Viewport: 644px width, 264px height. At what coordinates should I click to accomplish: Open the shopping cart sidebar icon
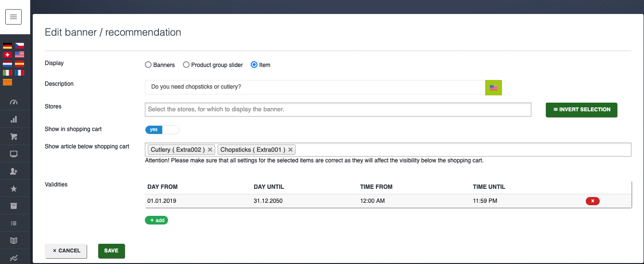click(x=13, y=137)
